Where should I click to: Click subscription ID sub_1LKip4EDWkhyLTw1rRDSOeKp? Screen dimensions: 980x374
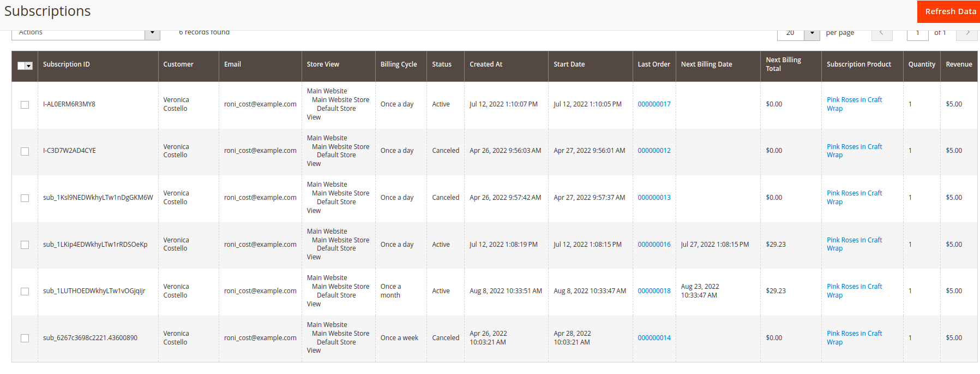(x=95, y=245)
